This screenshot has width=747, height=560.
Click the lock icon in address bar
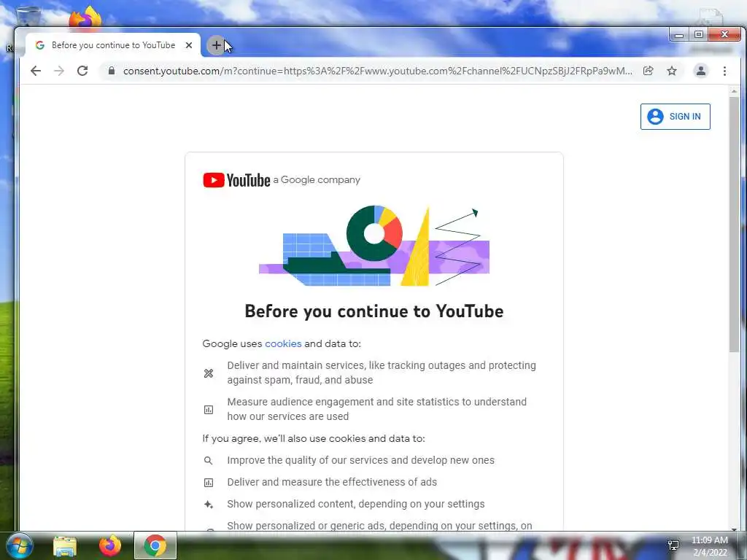click(112, 71)
